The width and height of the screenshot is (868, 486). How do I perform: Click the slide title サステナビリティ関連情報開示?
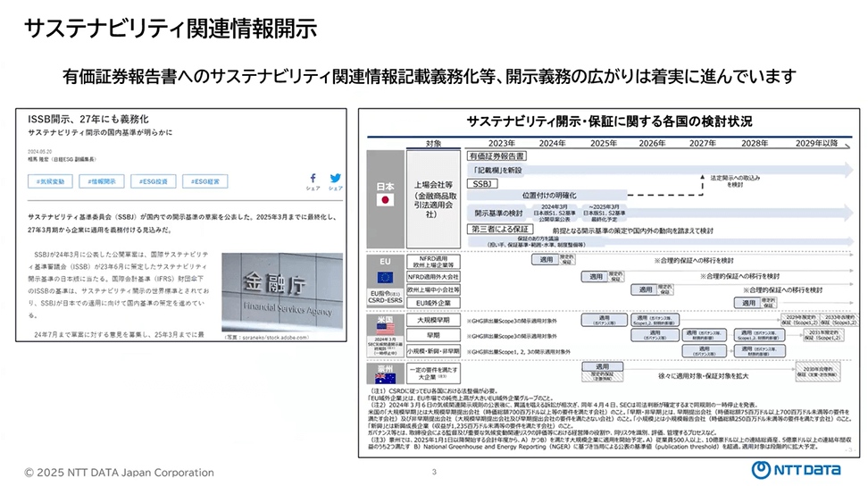coord(171,29)
